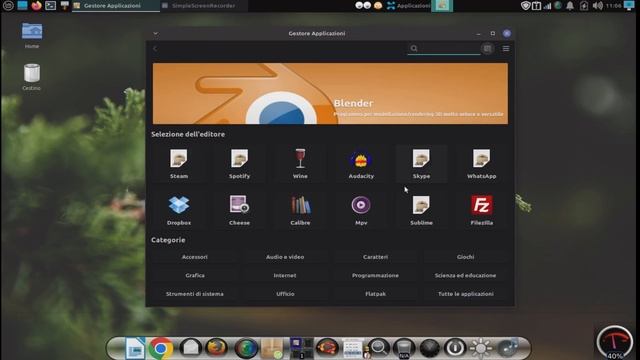Open the Cestino trash on desktop
Screen dimensions: 640x360
pyautogui.click(x=32, y=77)
